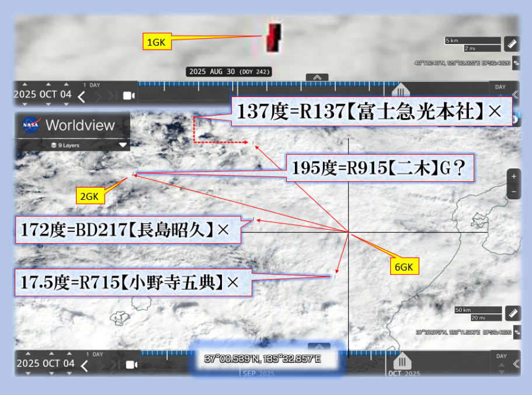532x395 pixels.
Task: Collapse upper timeline with double chevron
Action: point(515,95)
